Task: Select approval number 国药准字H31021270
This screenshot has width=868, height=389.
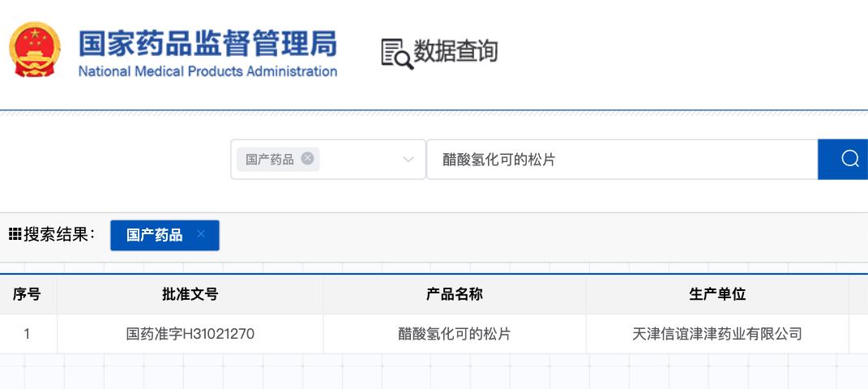Action: [190, 334]
